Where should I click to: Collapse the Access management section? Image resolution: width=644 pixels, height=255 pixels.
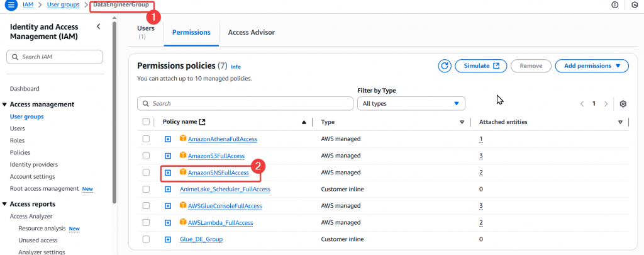tap(5, 105)
